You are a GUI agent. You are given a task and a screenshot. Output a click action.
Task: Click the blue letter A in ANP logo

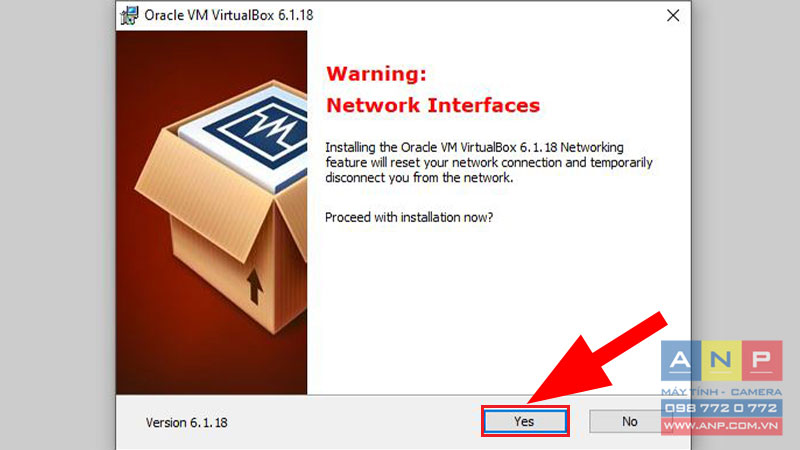(681, 361)
